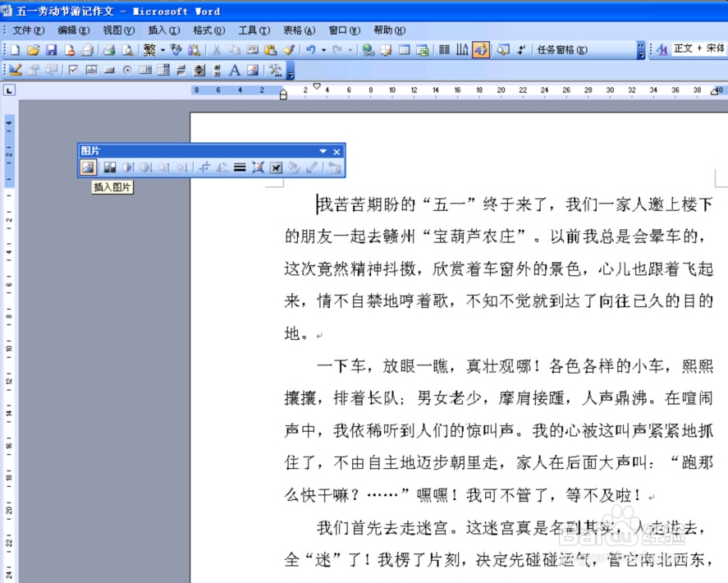Image resolution: width=728 pixels, height=583 pixels.
Task: Open the Undo dropdown arrow
Action: 323,49
